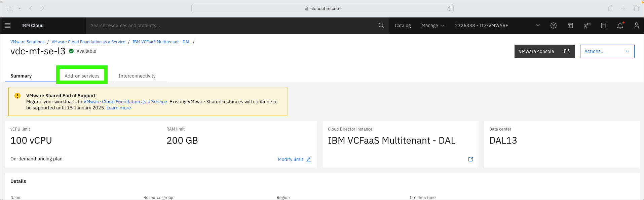Click the vCPU limit label
This screenshot has height=200, width=644.
[20, 129]
